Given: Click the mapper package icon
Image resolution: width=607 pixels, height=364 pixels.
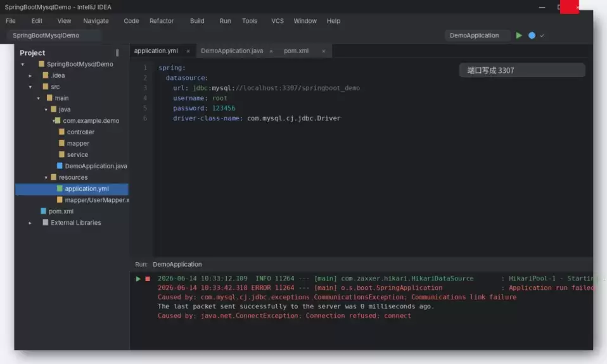Looking at the screenshot, I should [x=61, y=143].
